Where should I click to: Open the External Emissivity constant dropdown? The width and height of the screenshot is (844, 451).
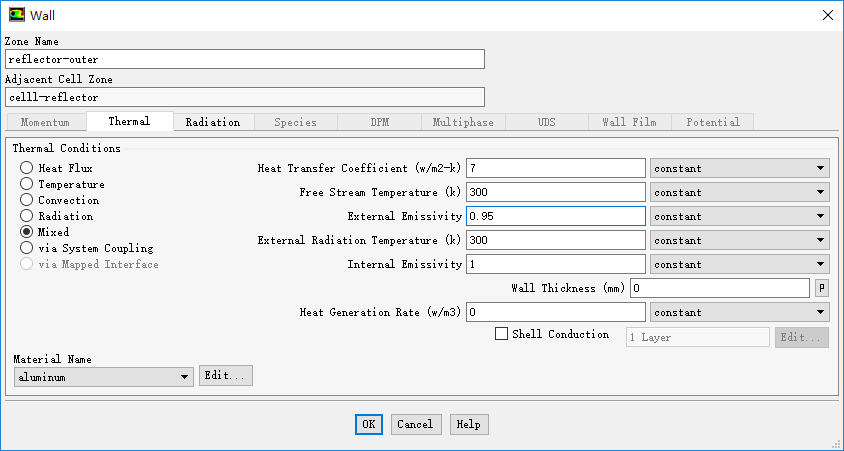(739, 216)
